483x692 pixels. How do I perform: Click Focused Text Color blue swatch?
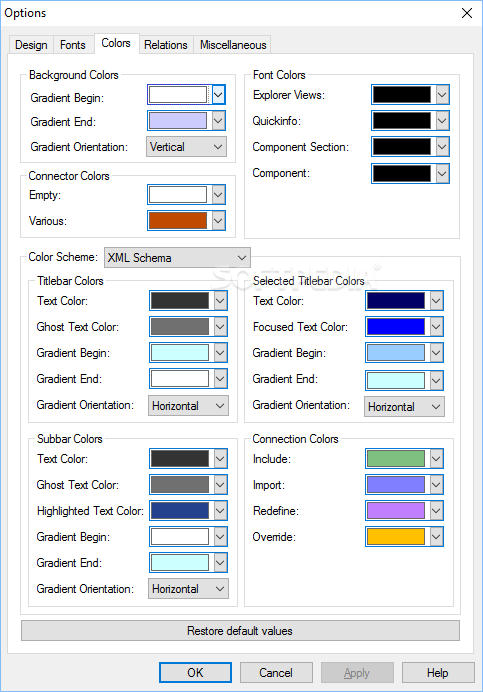click(396, 327)
